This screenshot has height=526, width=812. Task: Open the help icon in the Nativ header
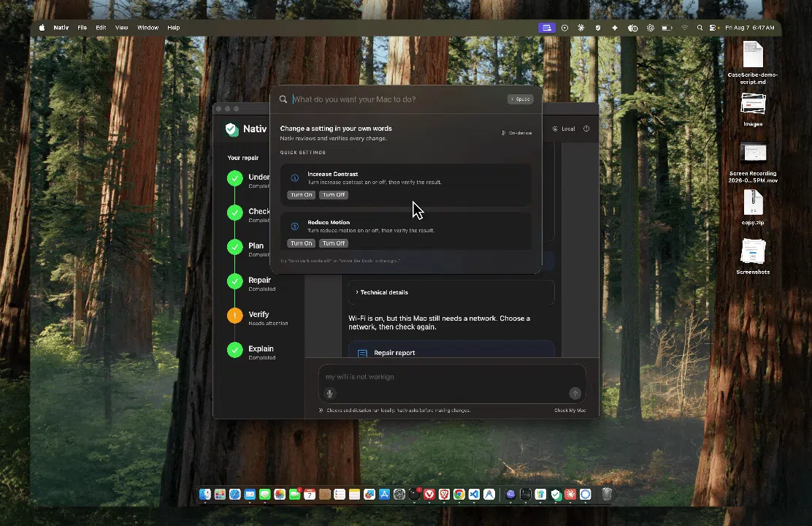pyautogui.click(x=586, y=129)
